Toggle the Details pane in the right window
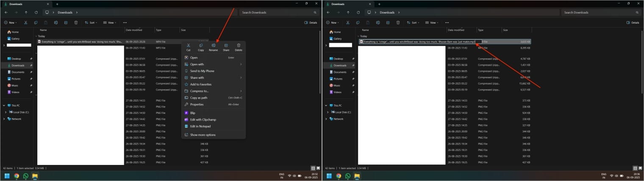The width and height of the screenshot is (644, 181). tap(633, 22)
